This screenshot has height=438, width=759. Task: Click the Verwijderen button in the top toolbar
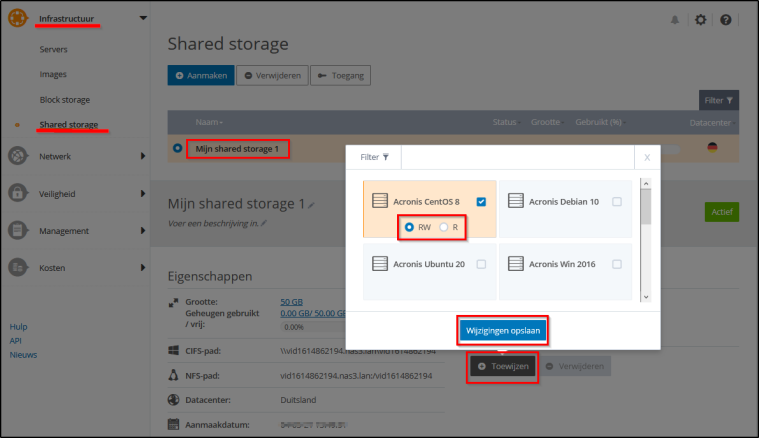273,76
